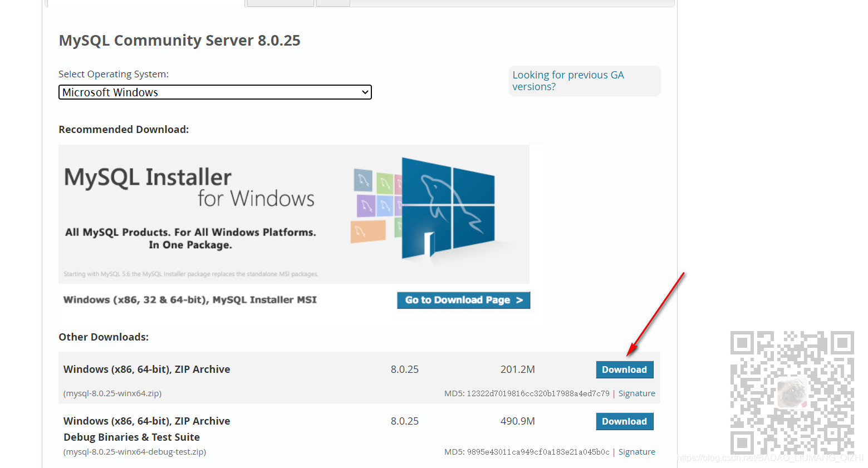Click the Windows dolphin logo graphic
Viewport: 868px width, 468px height.
pos(448,208)
